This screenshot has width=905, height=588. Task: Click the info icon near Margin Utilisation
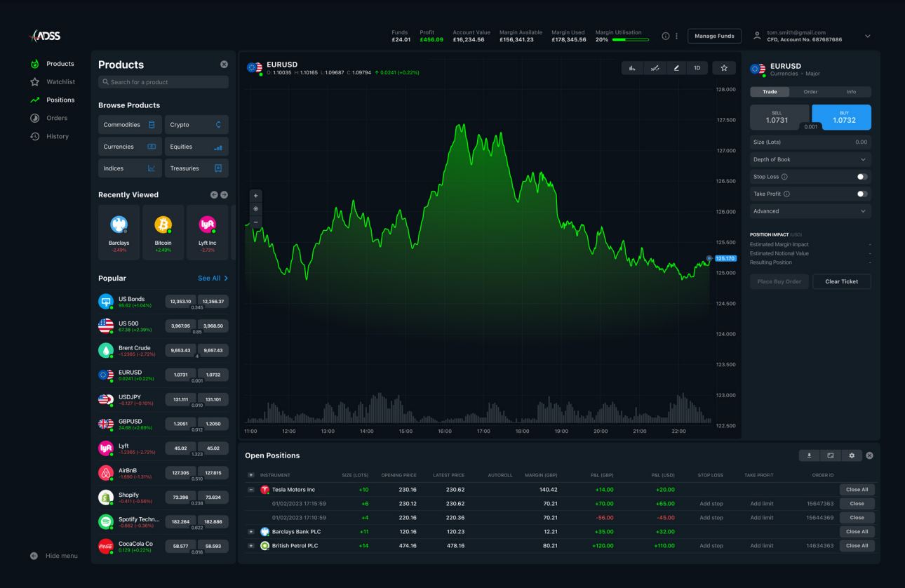pyautogui.click(x=664, y=36)
